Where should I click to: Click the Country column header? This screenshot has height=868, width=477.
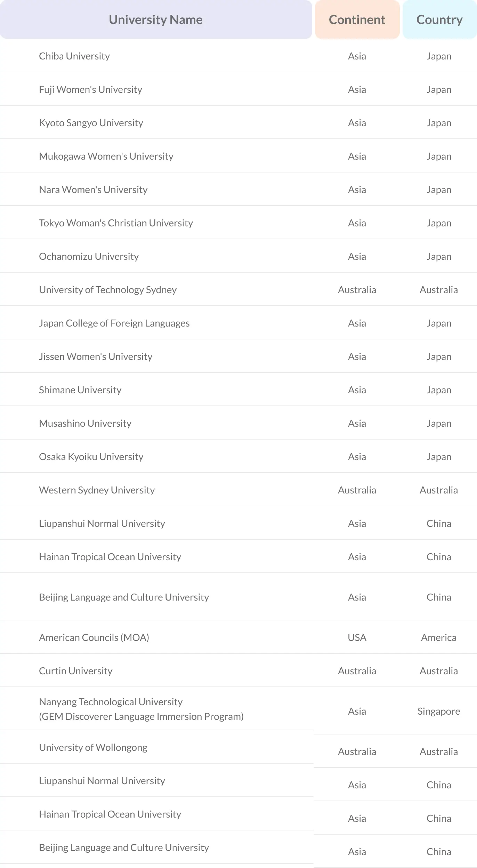tap(439, 20)
